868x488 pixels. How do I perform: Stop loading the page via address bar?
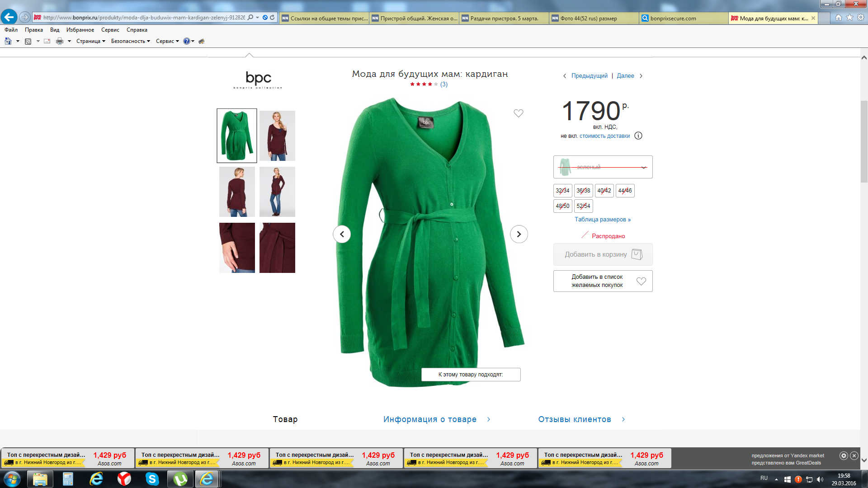point(265,18)
